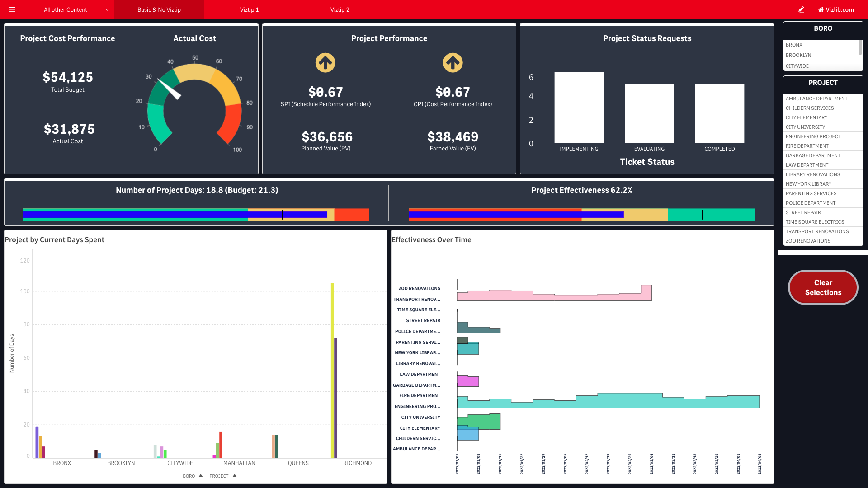Select TRANSPORT RENOVATIONS in PROJECT filter
Image resolution: width=868 pixels, height=488 pixels.
(823, 231)
